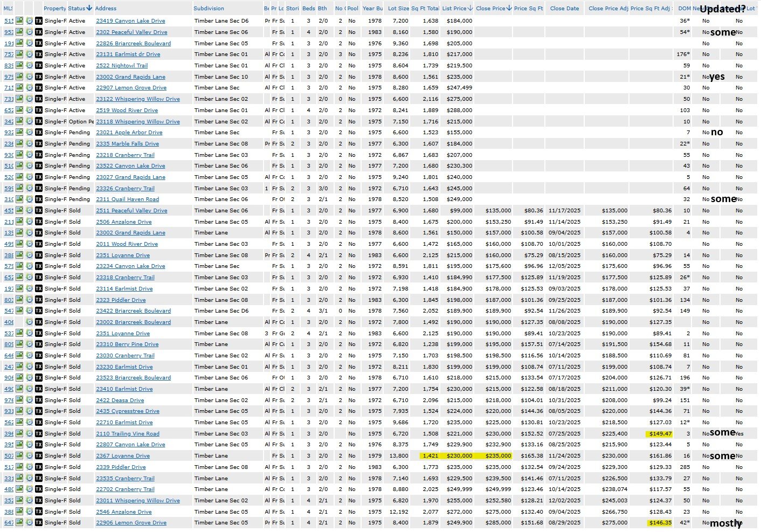Open photo icon for 22906 Lemon Grove Drive
The width and height of the screenshot is (761, 532).
pos(19,523)
